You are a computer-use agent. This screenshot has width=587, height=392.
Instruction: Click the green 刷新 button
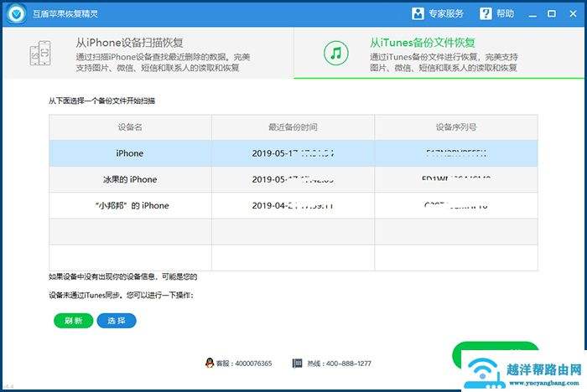pos(74,321)
